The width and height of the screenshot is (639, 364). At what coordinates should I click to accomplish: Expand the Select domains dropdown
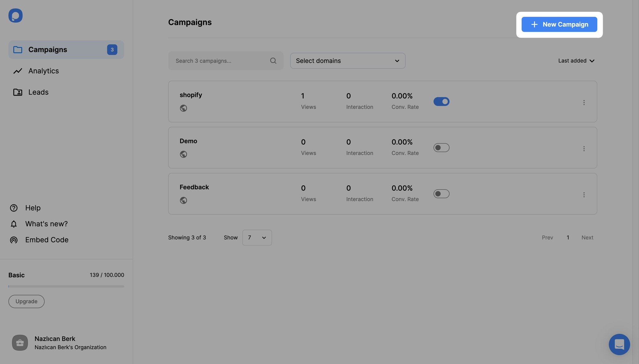click(x=348, y=61)
